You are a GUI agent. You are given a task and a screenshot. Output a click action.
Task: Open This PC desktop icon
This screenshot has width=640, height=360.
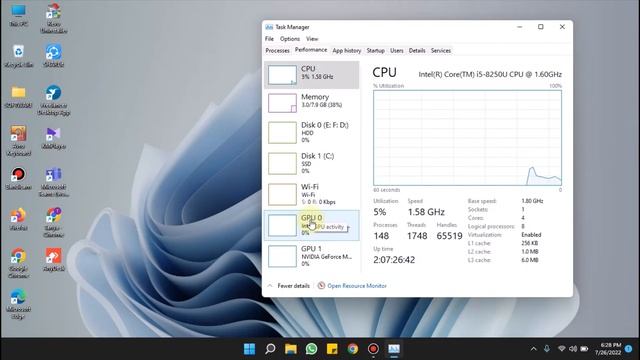coord(18,16)
